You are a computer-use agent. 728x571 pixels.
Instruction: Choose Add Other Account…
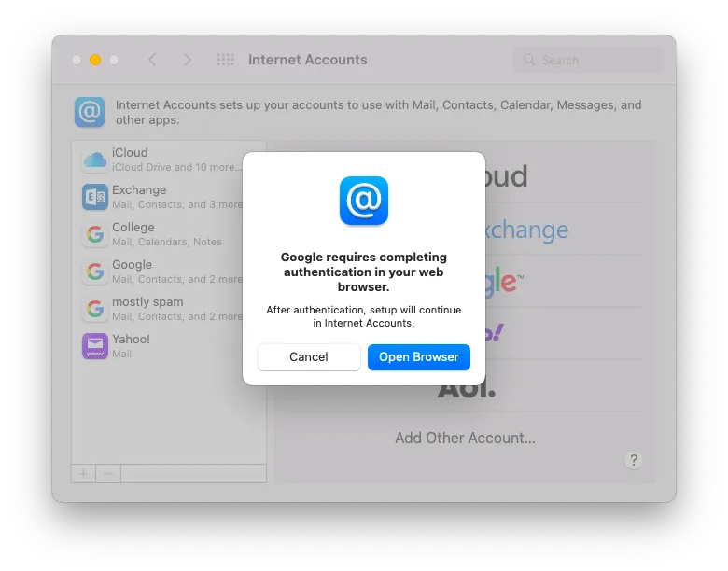[465, 438]
